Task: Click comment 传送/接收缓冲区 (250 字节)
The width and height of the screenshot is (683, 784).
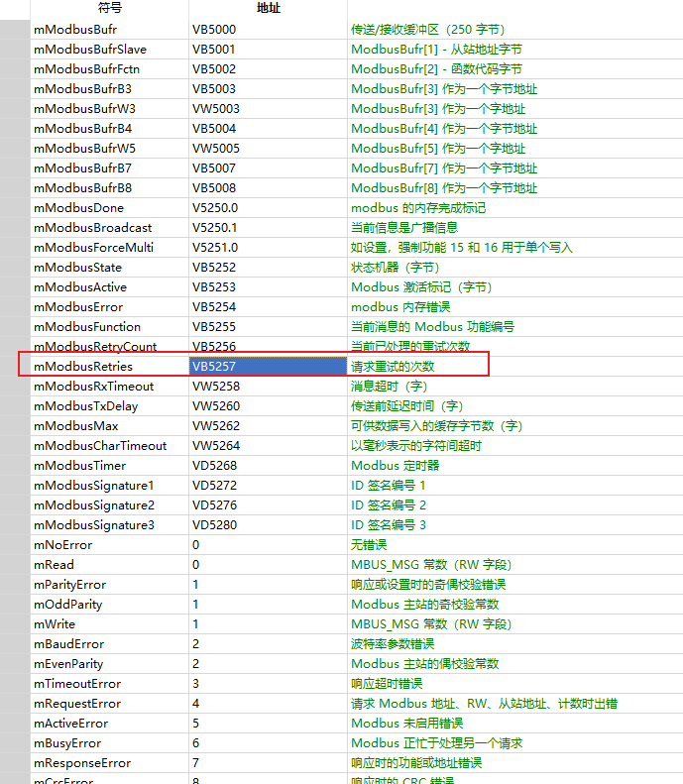Action: (x=428, y=30)
